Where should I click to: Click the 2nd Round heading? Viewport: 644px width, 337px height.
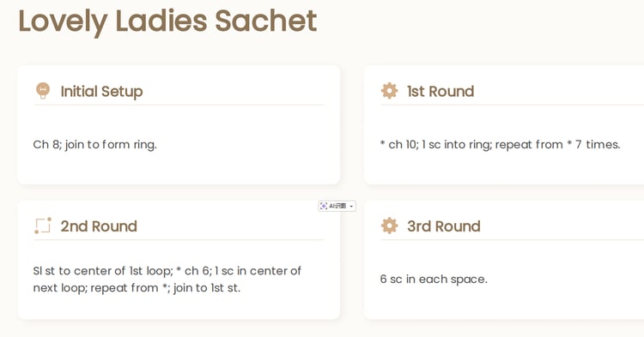[99, 226]
